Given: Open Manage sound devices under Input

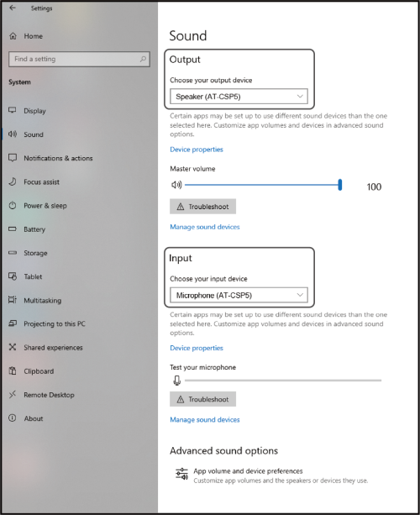Looking at the screenshot, I should coord(205,420).
